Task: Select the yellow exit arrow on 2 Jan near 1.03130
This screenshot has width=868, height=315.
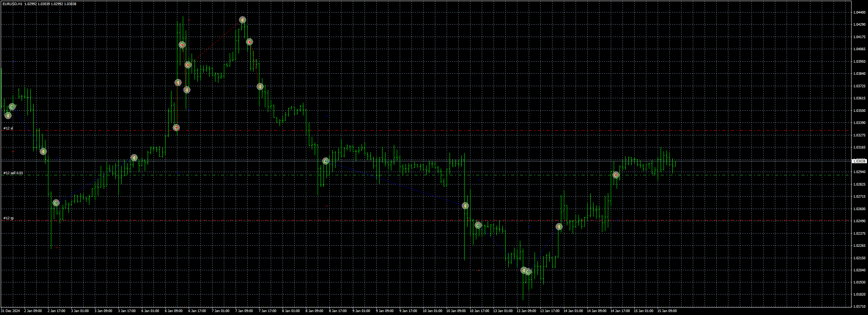Action: point(43,151)
